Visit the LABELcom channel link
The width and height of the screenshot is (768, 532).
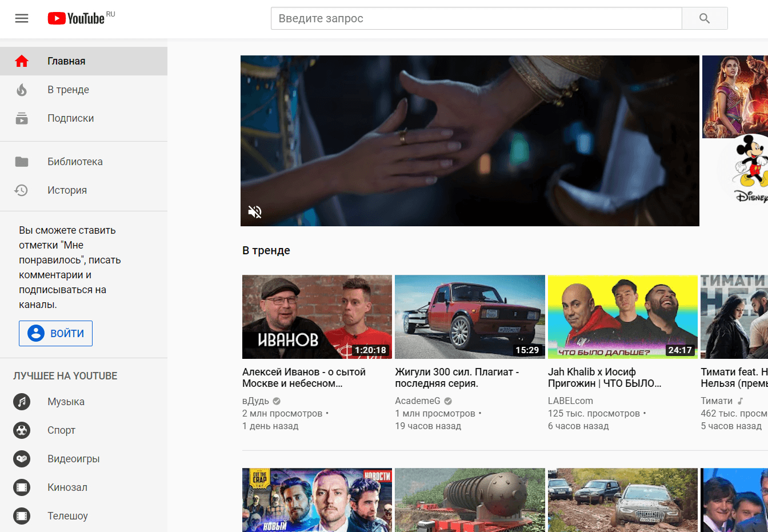point(570,401)
